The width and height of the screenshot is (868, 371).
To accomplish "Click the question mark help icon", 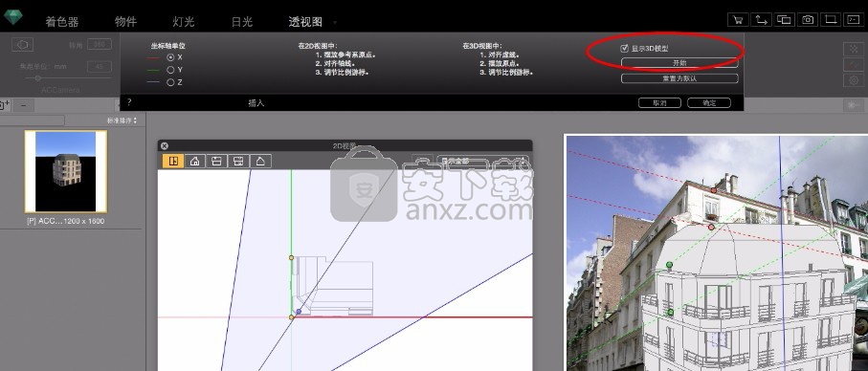I will (x=129, y=102).
